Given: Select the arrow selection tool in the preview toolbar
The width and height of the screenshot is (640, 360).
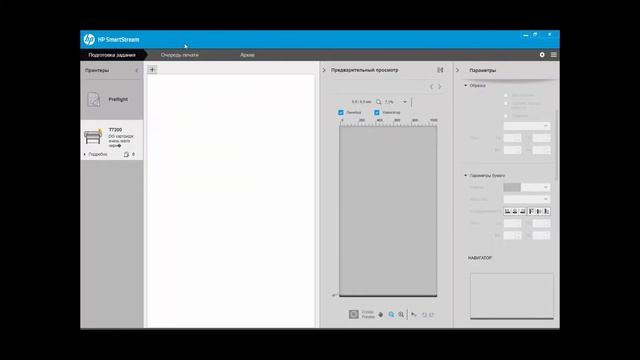Looking at the screenshot, I should coord(414,315).
